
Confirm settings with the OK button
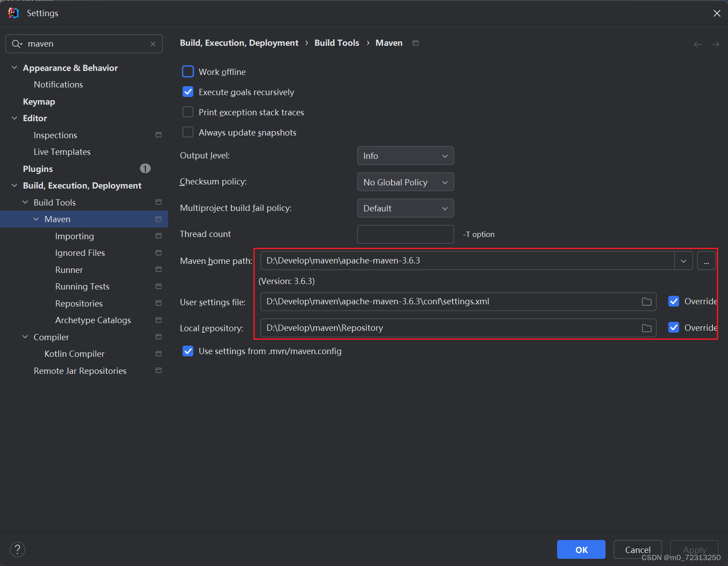(x=581, y=549)
